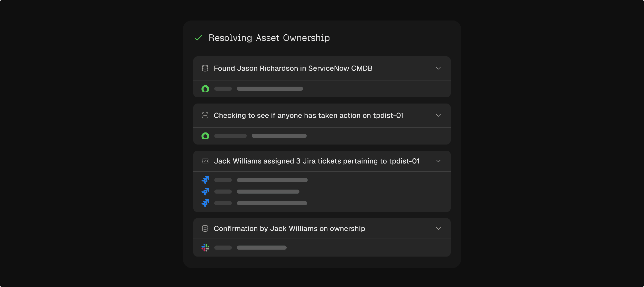Click the Slack message placeholder bar
This screenshot has width=644, height=287.
[x=261, y=248]
